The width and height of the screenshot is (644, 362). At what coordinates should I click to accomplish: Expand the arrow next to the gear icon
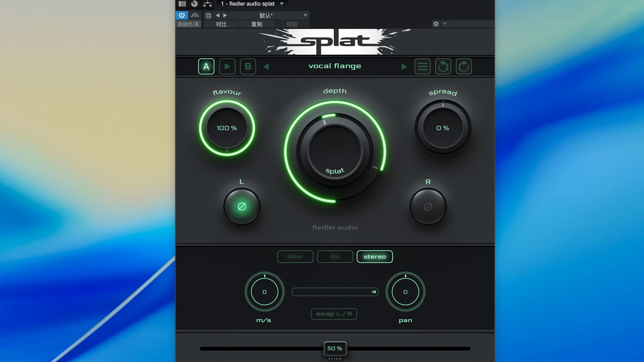coord(445,24)
